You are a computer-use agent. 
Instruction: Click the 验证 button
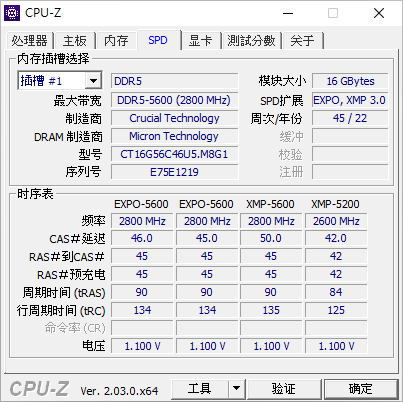(284, 388)
